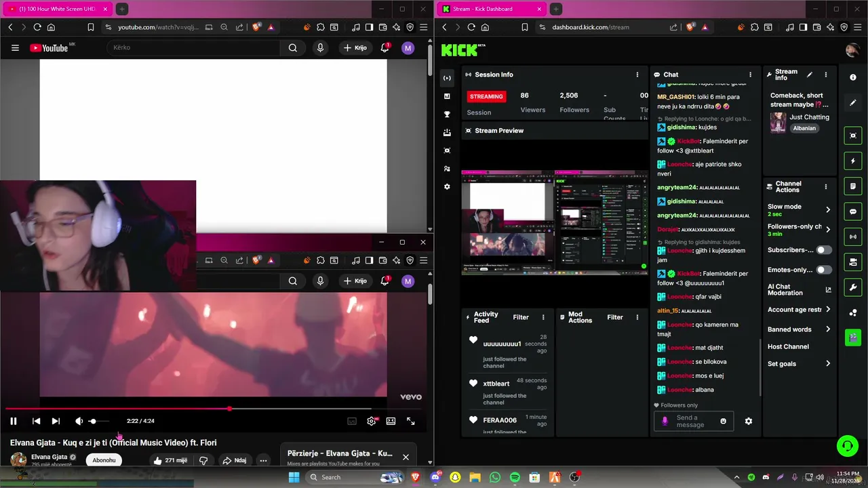
Task: Click the Stream Preview thumbnail
Action: pyautogui.click(x=555, y=222)
